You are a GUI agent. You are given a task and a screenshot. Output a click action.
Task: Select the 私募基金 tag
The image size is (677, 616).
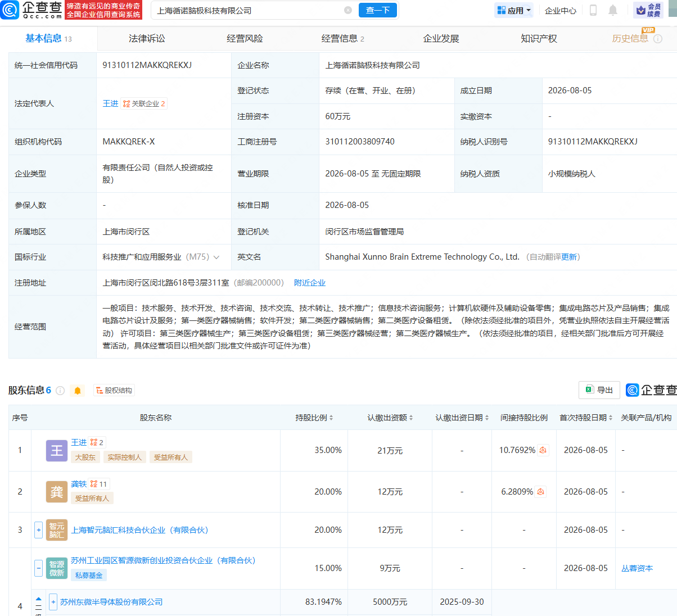coord(89,575)
